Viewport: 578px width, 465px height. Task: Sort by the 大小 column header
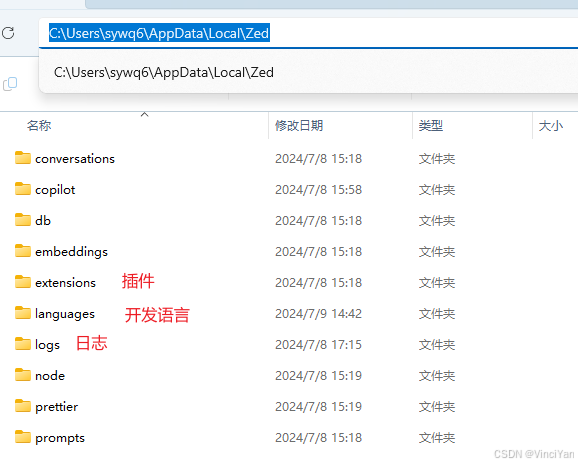coord(551,126)
